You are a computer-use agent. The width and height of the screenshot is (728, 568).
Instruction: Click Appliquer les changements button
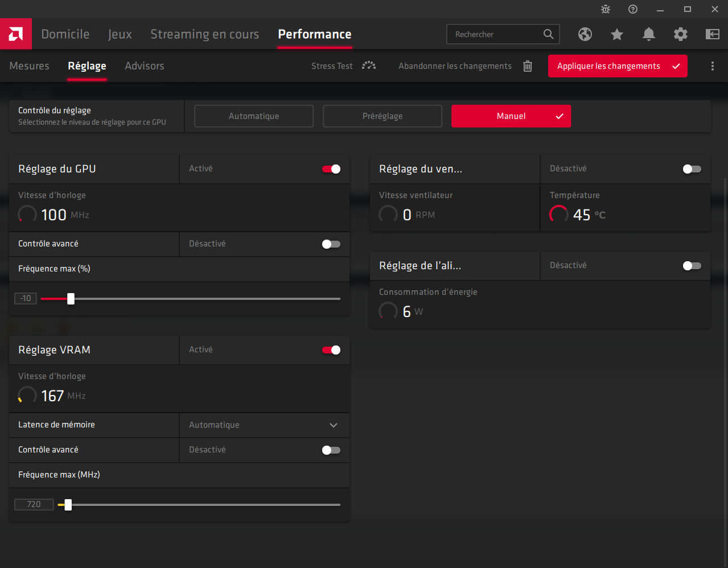617,66
